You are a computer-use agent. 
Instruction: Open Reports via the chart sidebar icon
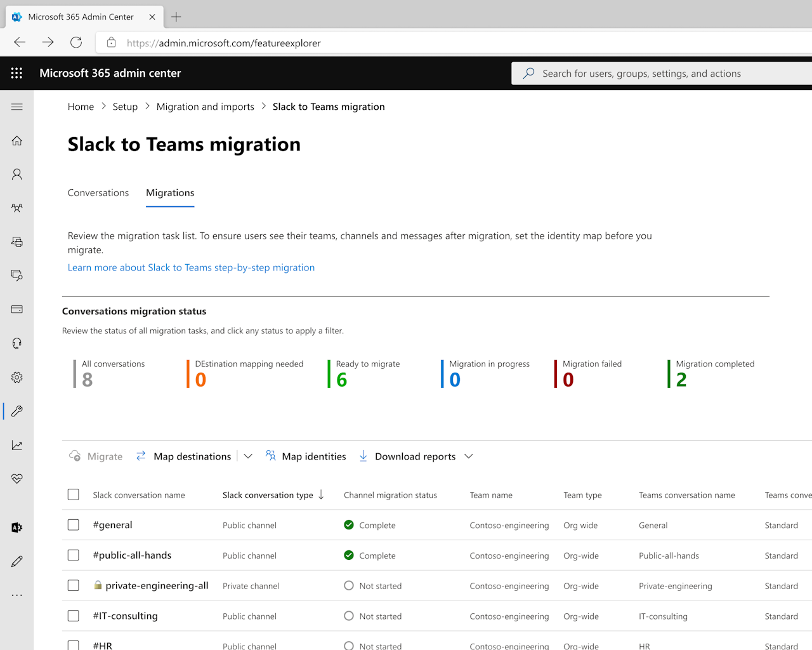(16, 444)
